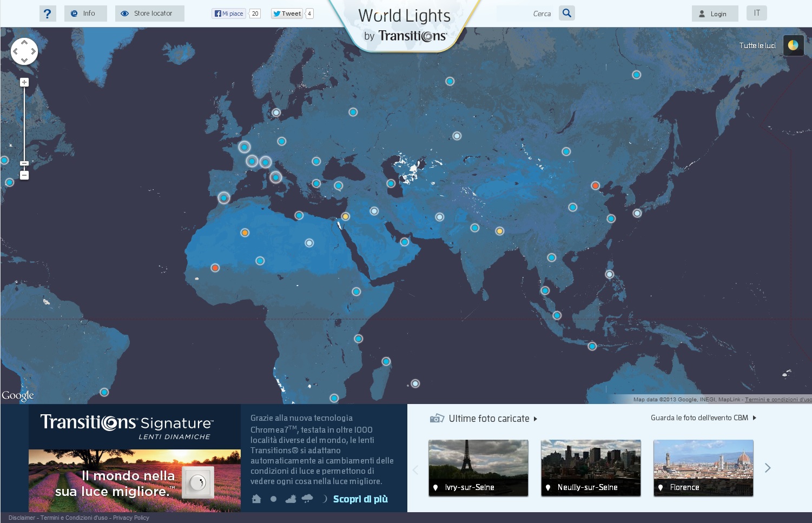Expand Ultime foto caricate

[493, 419]
